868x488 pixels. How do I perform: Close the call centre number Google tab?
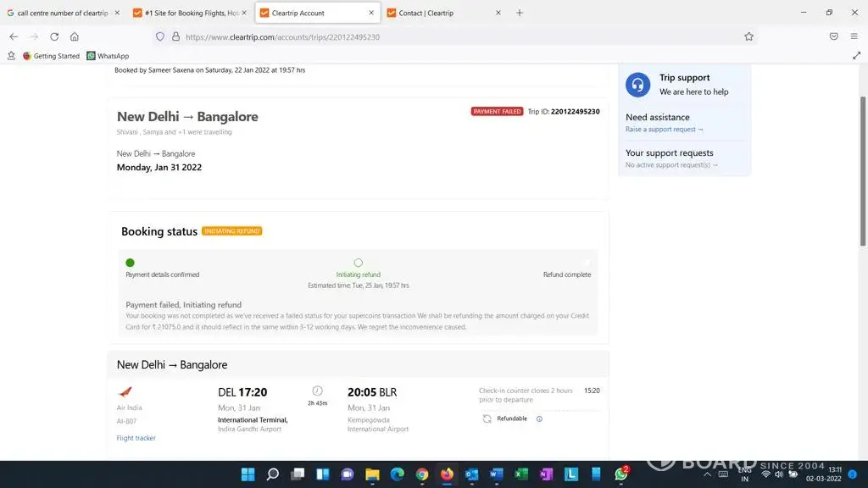point(117,13)
